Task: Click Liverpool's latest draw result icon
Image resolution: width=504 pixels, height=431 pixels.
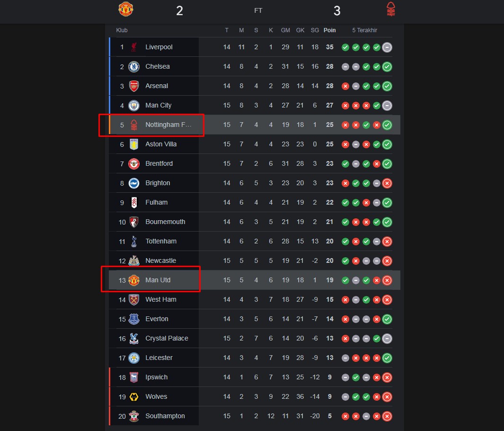Action: 387,47
